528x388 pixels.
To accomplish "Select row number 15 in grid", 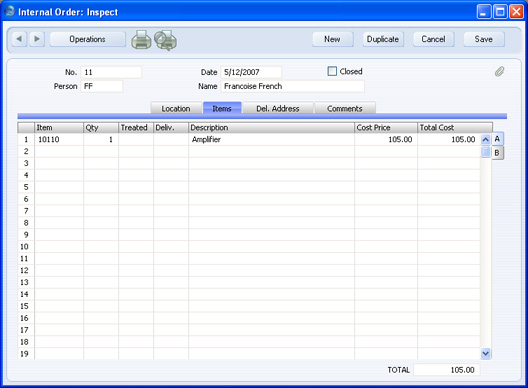I will 26,306.
